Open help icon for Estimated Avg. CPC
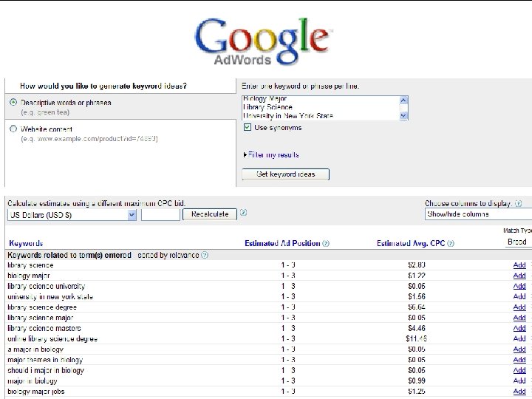Screen dimensions: 532x399 [x=451, y=243]
